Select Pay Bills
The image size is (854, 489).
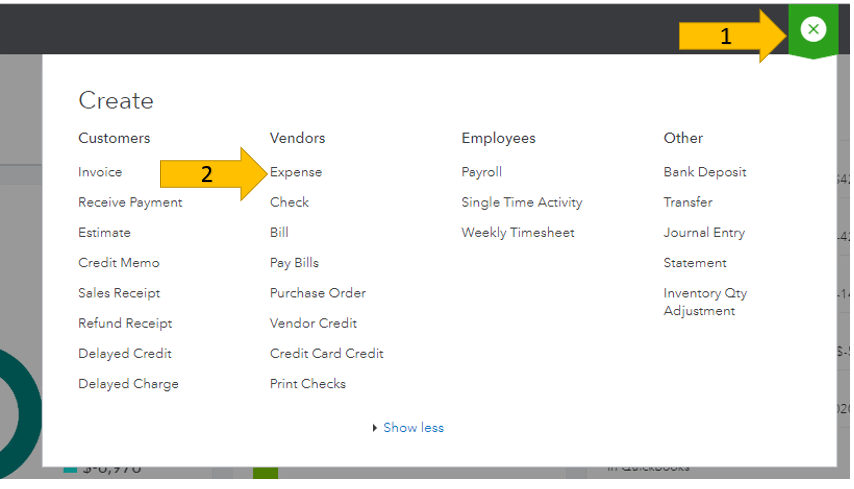click(x=294, y=263)
